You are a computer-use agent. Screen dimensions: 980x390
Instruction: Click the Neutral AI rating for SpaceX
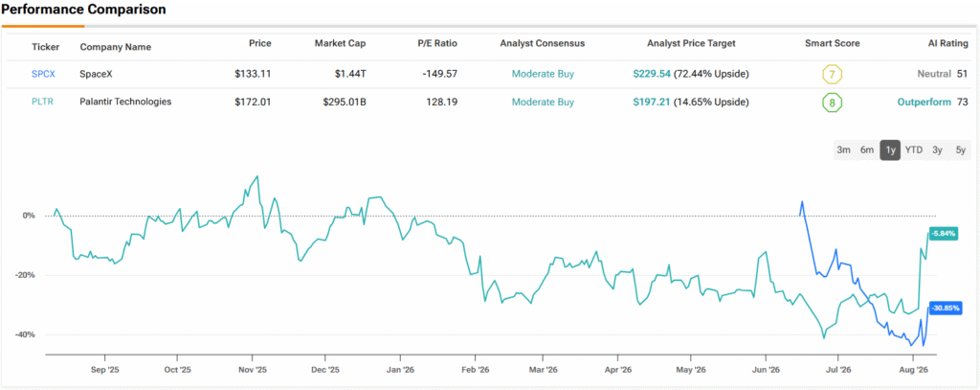point(930,74)
